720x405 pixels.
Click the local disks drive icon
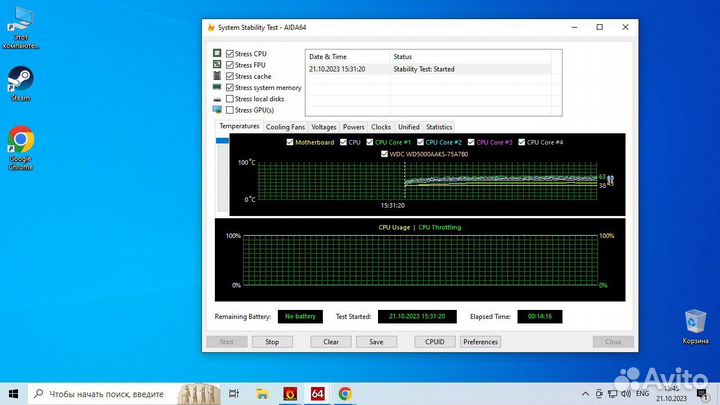(217, 99)
